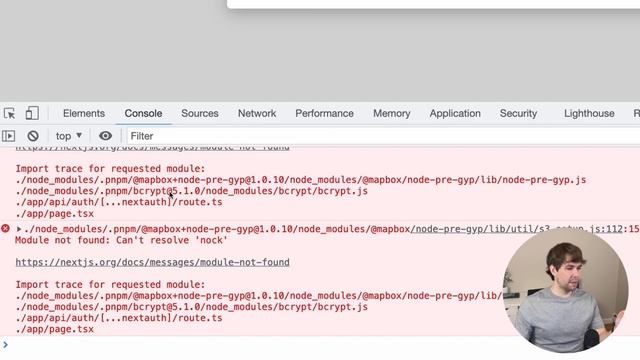This screenshot has height=360, width=640.
Task: Expand the s3_setup.js error disclosure triangle
Action: coord(19,229)
